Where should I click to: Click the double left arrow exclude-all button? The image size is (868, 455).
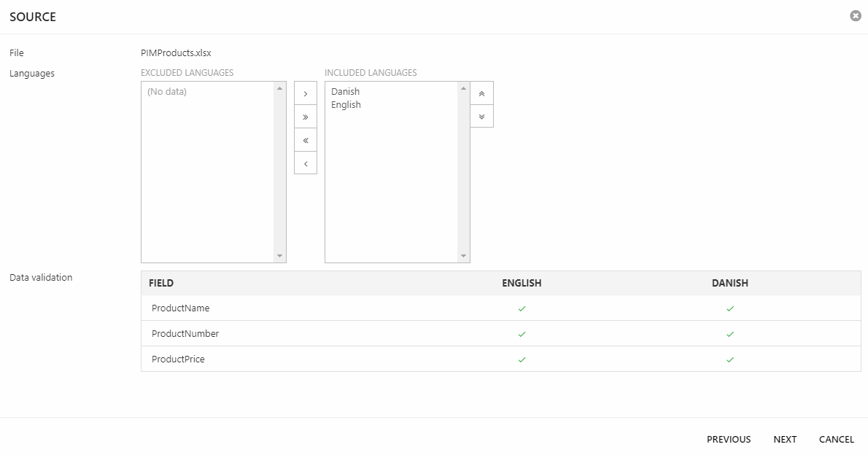coord(306,140)
